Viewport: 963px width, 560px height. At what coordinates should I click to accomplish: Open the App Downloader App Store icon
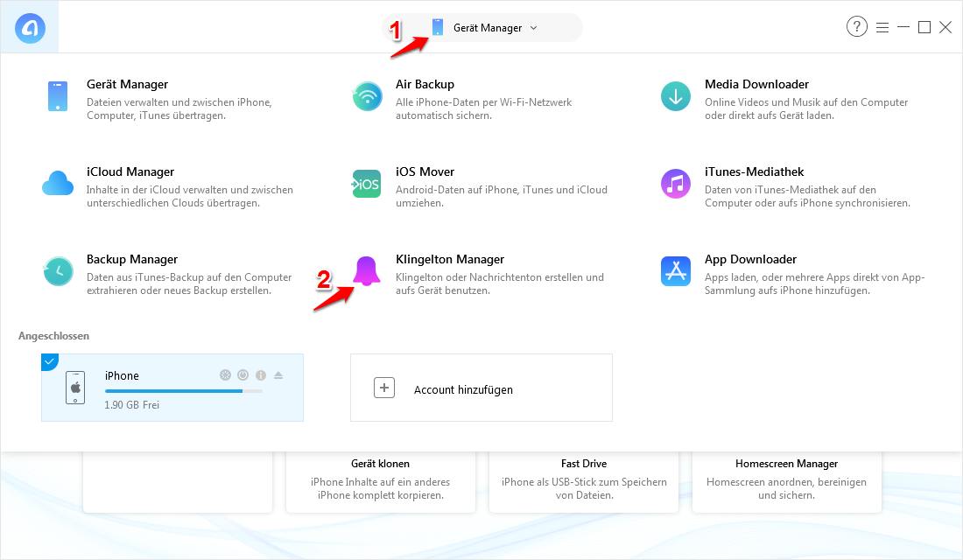676,270
